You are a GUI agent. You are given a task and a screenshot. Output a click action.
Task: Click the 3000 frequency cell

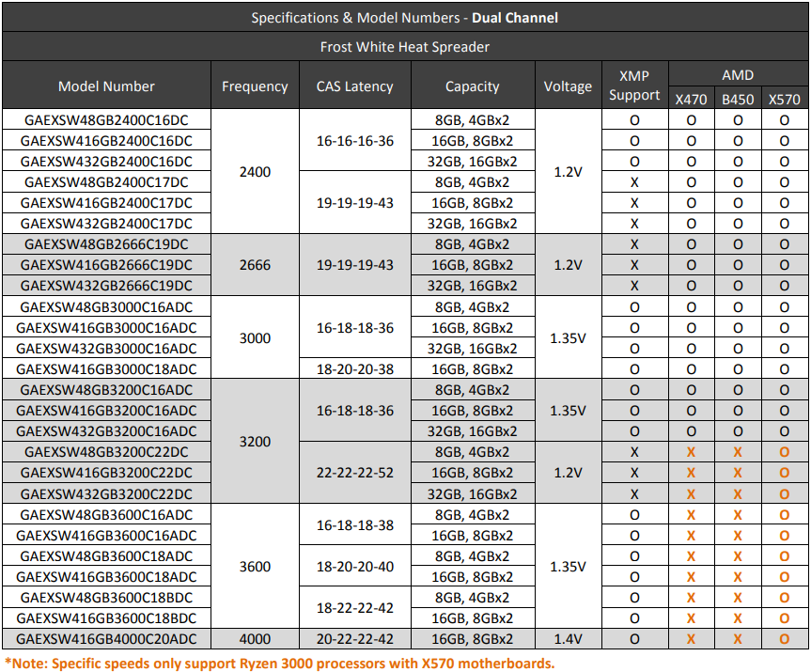point(255,338)
